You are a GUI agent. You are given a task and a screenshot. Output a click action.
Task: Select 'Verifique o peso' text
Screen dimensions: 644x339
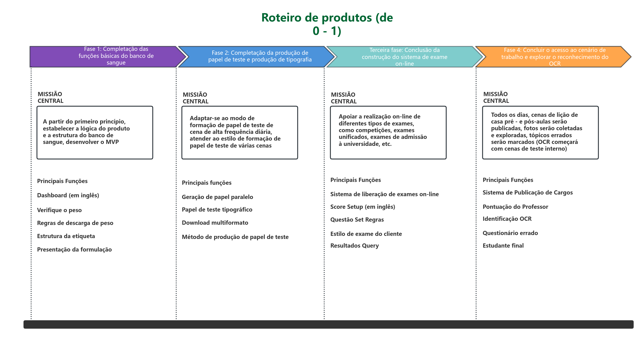pos(59,210)
